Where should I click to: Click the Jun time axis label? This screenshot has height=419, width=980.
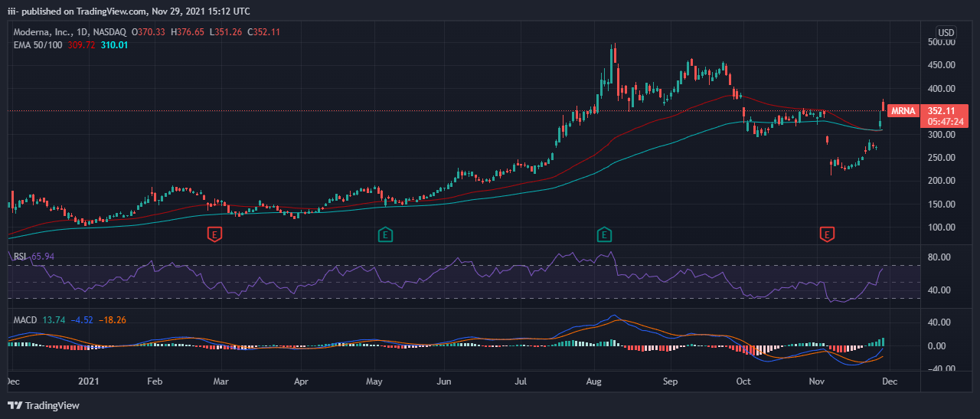(444, 380)
